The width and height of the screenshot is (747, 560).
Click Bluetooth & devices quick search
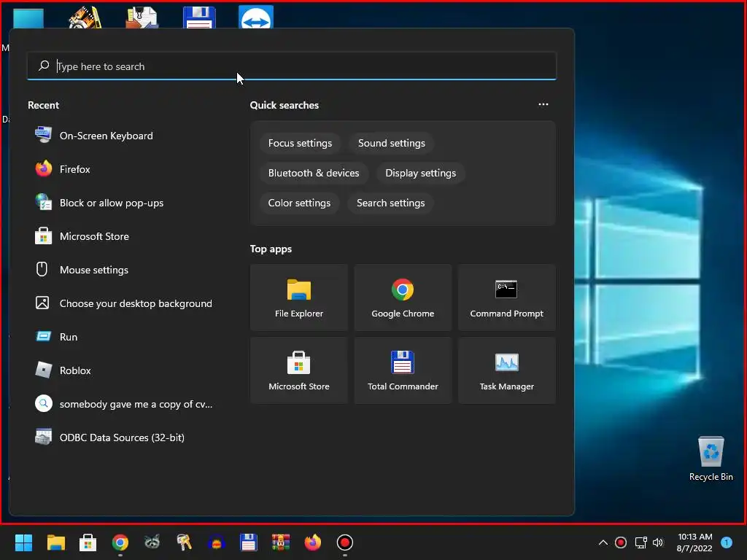click(314, 174)
